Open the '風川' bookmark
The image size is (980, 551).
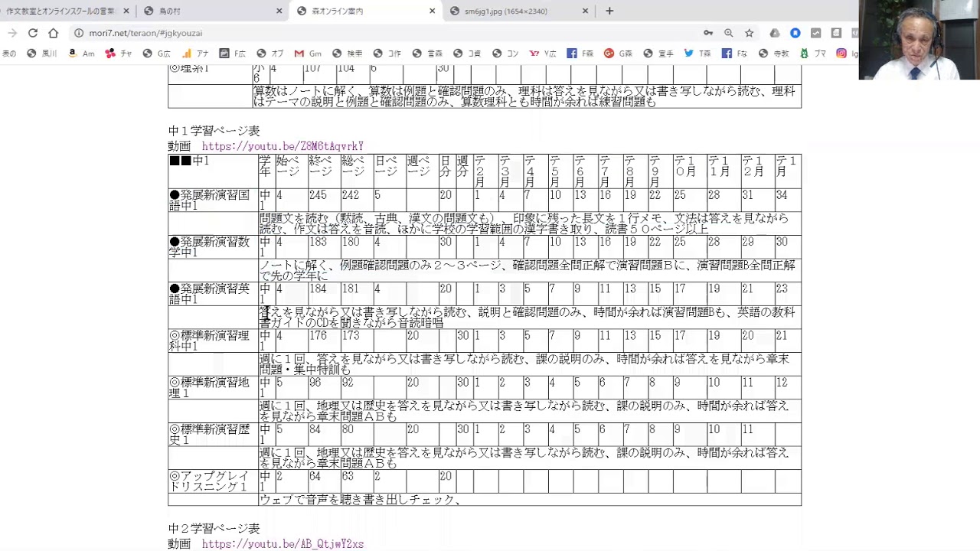(41, 54)
